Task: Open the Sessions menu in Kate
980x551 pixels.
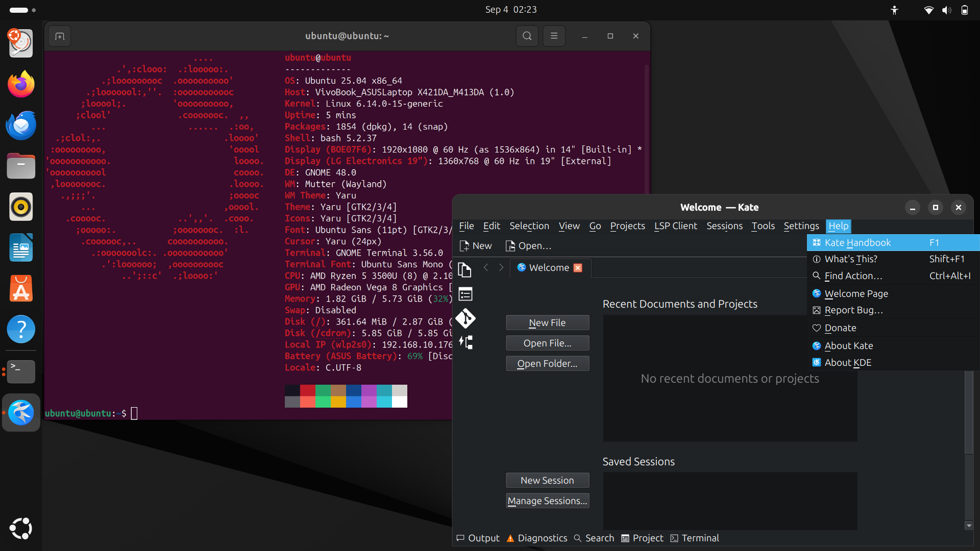Action: [x=724, y=226]
